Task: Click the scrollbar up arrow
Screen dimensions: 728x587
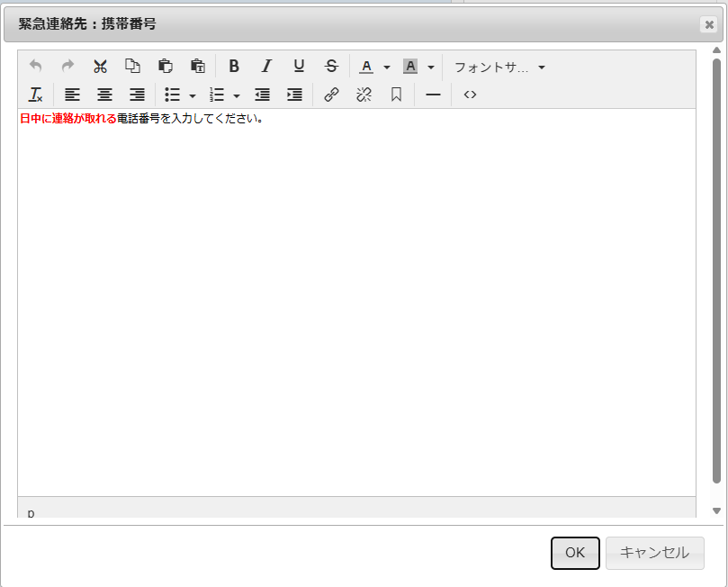Action: (716, 50)
